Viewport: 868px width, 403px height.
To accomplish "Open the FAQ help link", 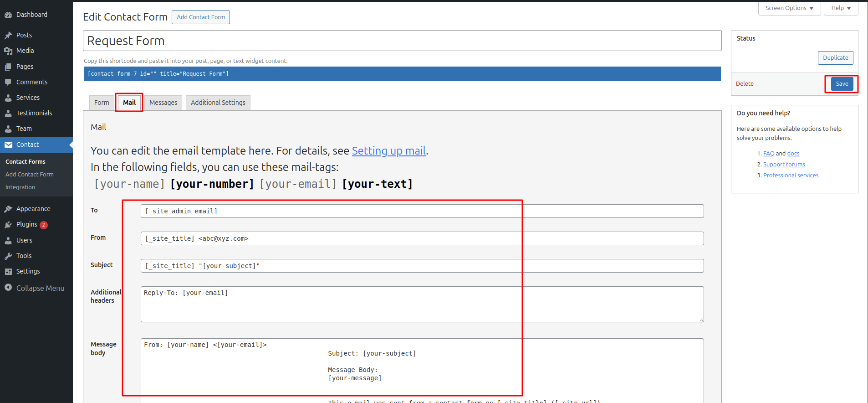I will pyautogui.click(x=769, y=154).
